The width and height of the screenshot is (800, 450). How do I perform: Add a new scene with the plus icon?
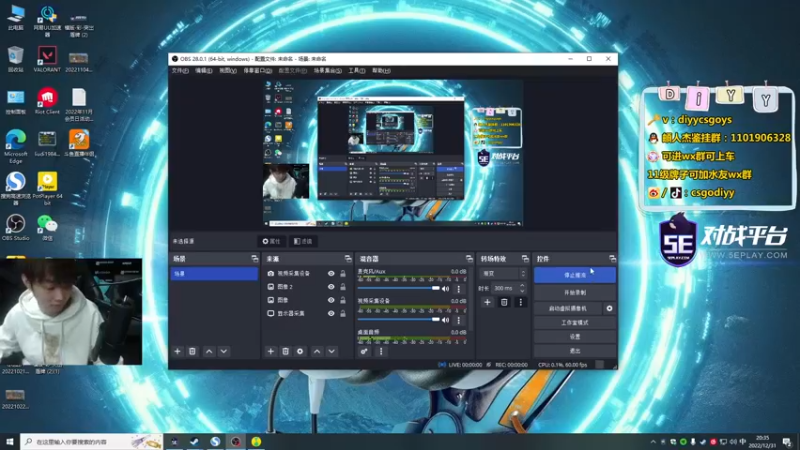[178, 351]
